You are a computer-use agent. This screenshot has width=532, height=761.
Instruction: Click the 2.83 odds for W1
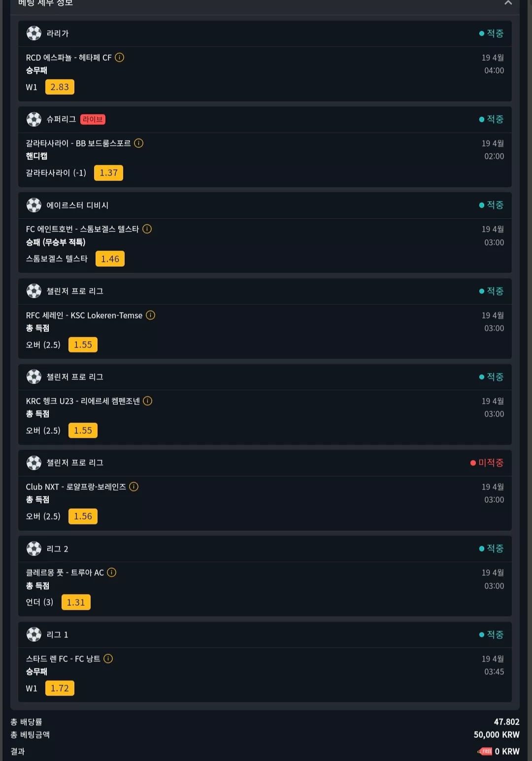click(x=60, y=87)
